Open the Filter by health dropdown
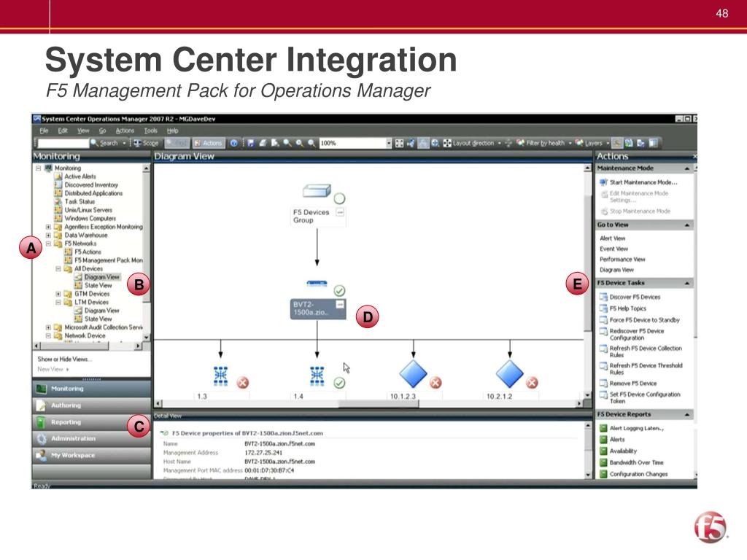Screen dimensions: 747x560 tap(570, 143)
